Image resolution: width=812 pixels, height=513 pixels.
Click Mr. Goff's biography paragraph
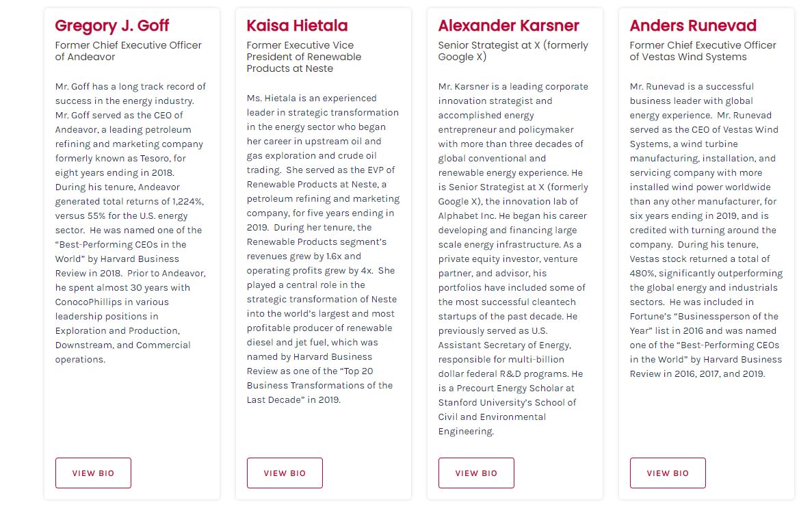coord(130,223)
